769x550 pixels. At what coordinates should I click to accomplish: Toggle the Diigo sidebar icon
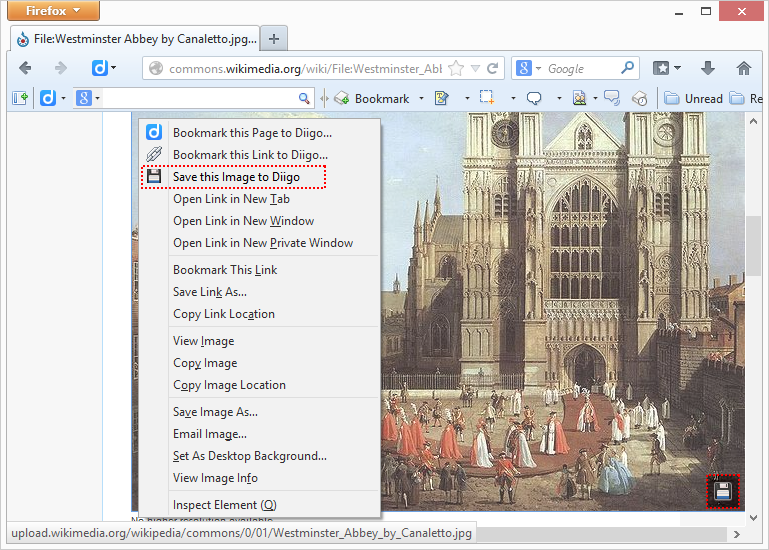(20, 98)
